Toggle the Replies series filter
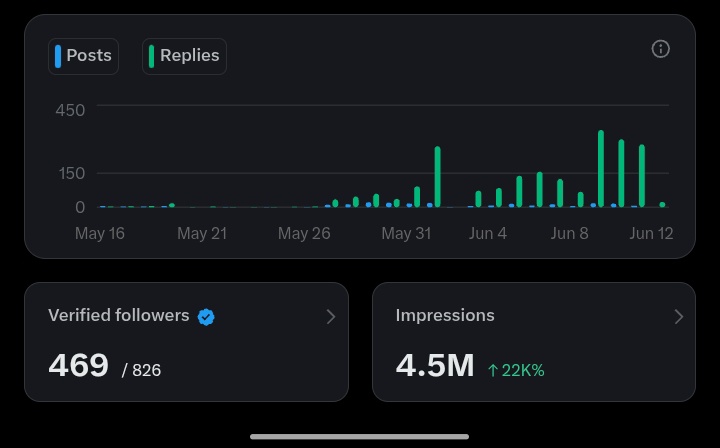The width and height of the screenshot is (720, 448). click(x=184, y=56)
